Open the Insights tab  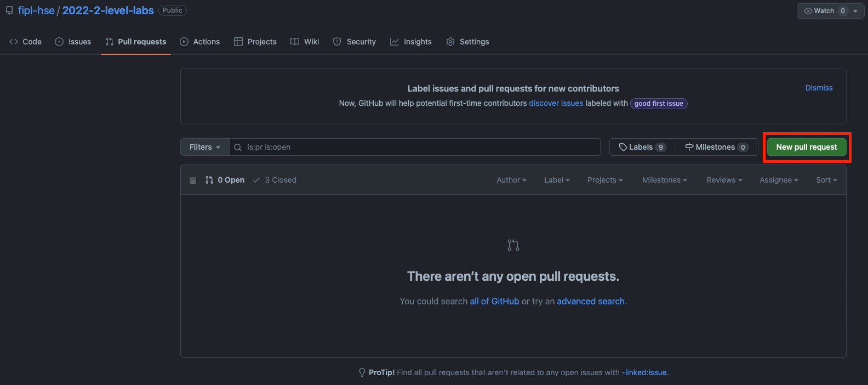[x=411, y=42]
